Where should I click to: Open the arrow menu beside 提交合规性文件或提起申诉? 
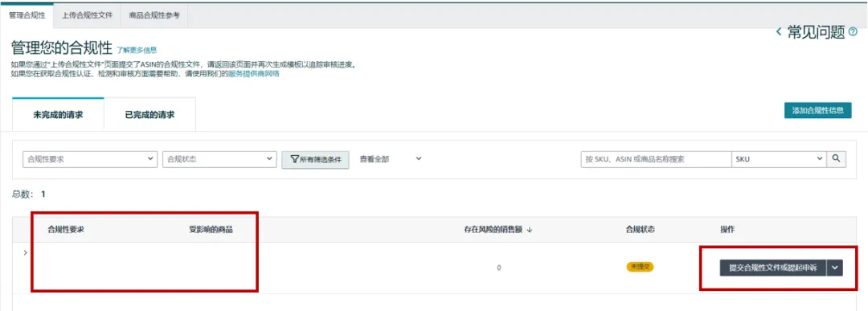coord(835,268)
